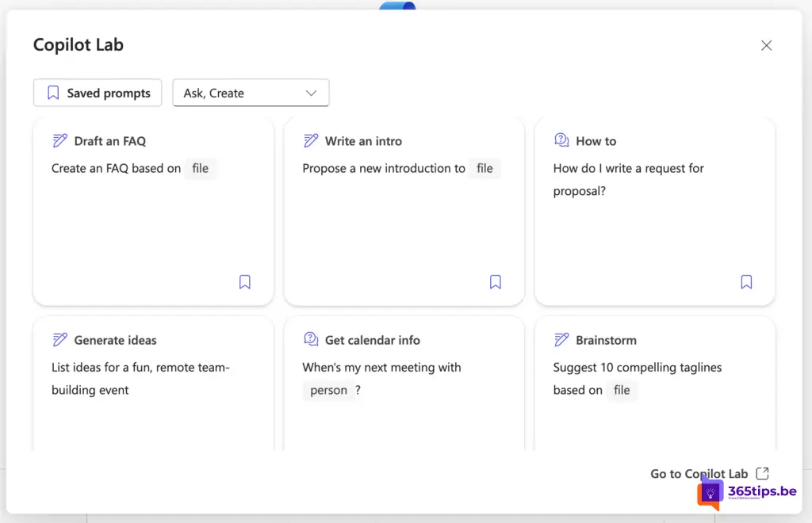Bookmark the Draft an FAQ prompt
This screenshot has width=812, height=523.
[x=245, y=282]
